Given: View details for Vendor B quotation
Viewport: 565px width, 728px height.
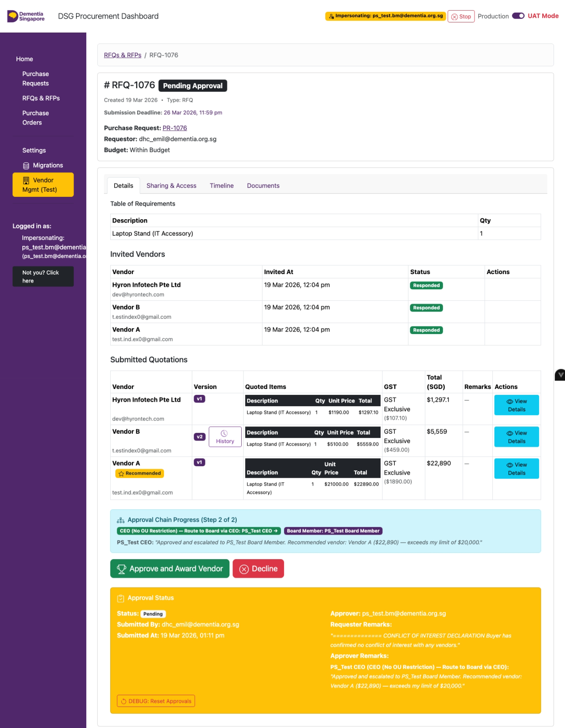Looking at the screenshot, I should point(516,437).
